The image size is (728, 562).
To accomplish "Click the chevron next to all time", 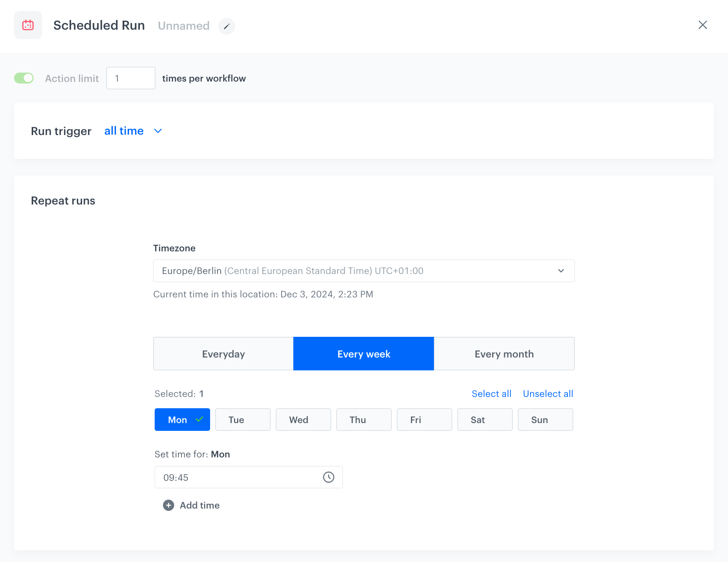I will pos(158,131).
